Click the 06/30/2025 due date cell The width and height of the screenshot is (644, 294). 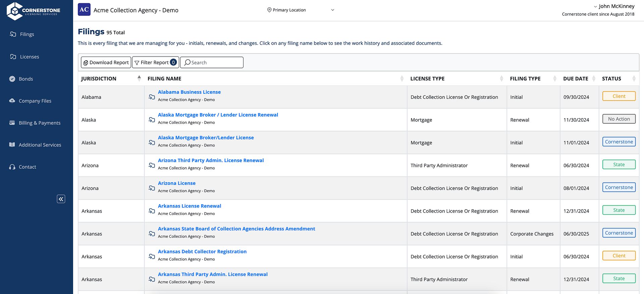pos(579,234)
